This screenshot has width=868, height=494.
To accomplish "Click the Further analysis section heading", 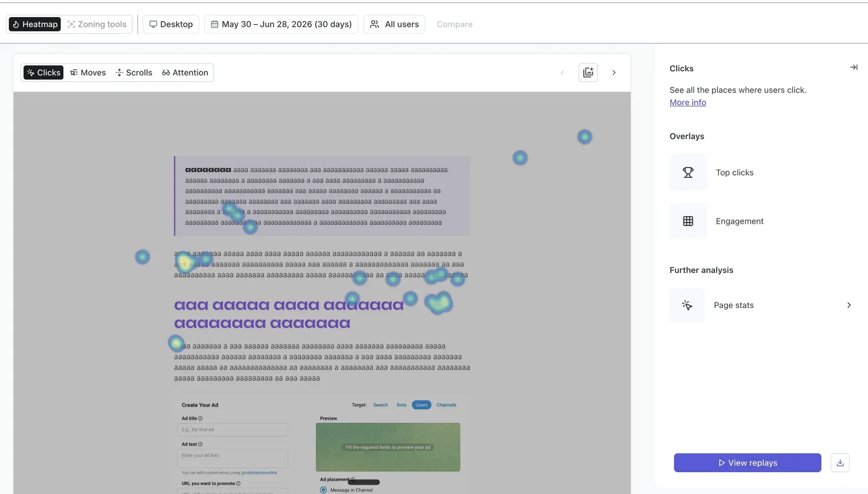I will tap(701, 270).
